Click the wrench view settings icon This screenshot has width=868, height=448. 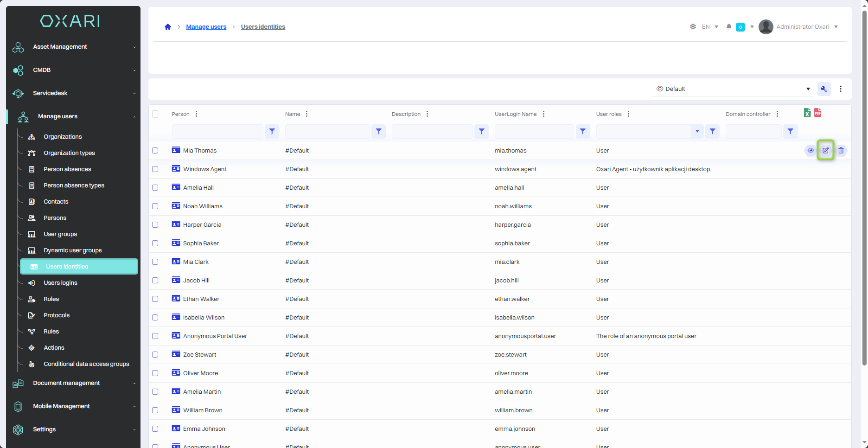[824, 89]
